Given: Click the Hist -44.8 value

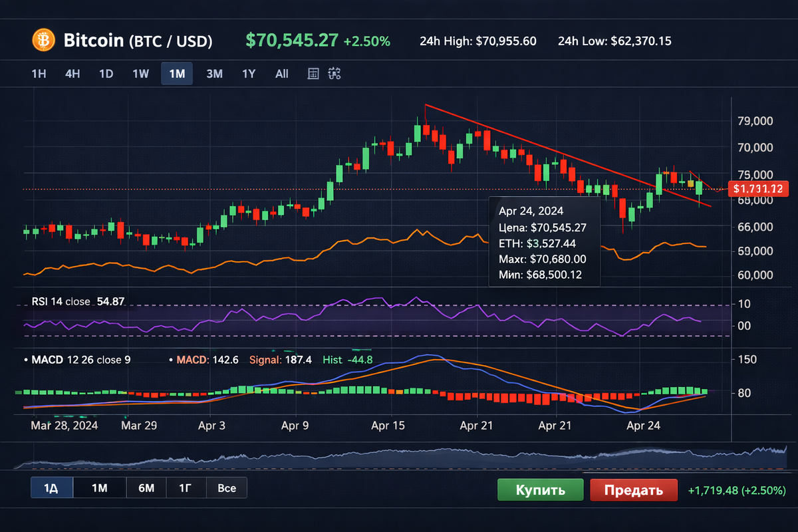Looking at the screenshot, I should (x=347, y=360).
